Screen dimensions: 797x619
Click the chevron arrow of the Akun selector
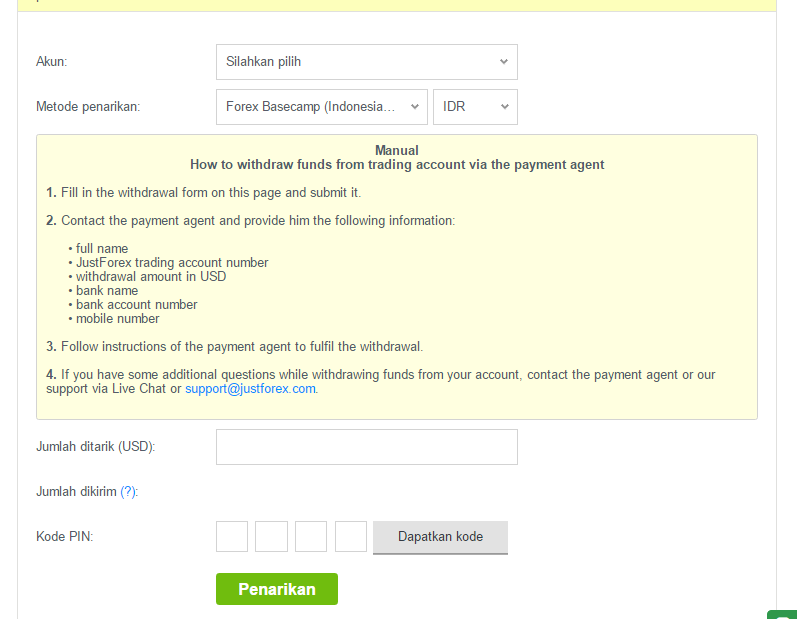coord(503,62)
